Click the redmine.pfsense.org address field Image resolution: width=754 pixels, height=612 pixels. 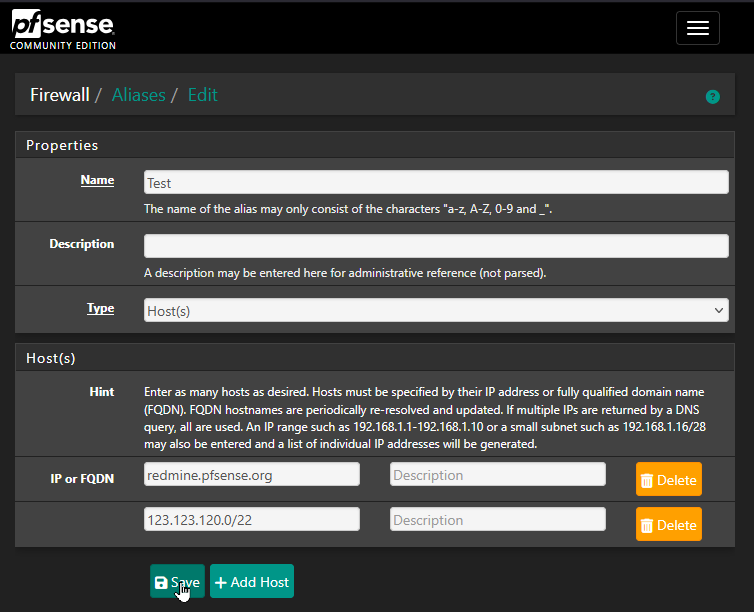252,475
